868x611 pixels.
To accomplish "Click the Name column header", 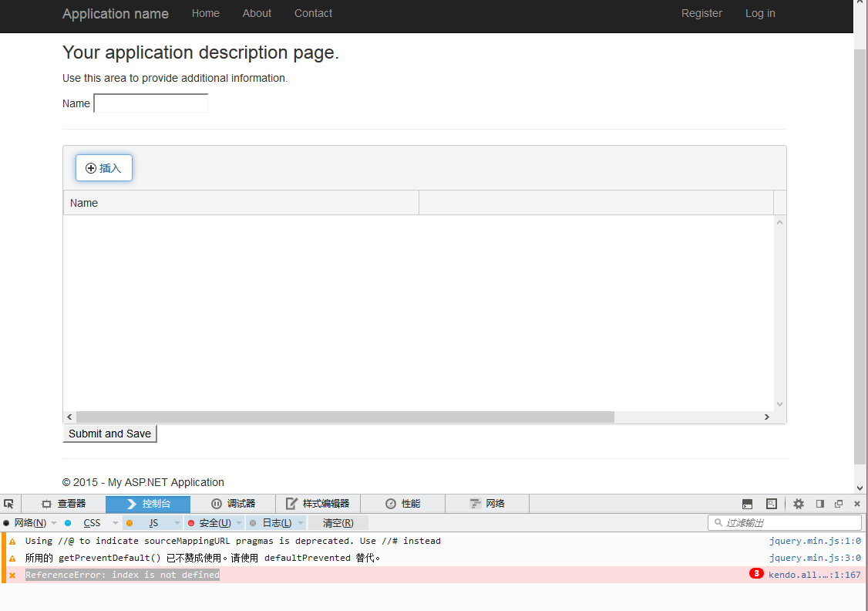I will pyautogui.click(x=241, y=204).
